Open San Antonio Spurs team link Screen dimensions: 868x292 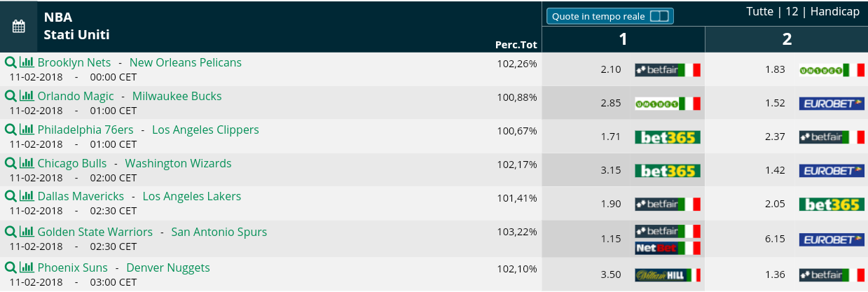219,232
